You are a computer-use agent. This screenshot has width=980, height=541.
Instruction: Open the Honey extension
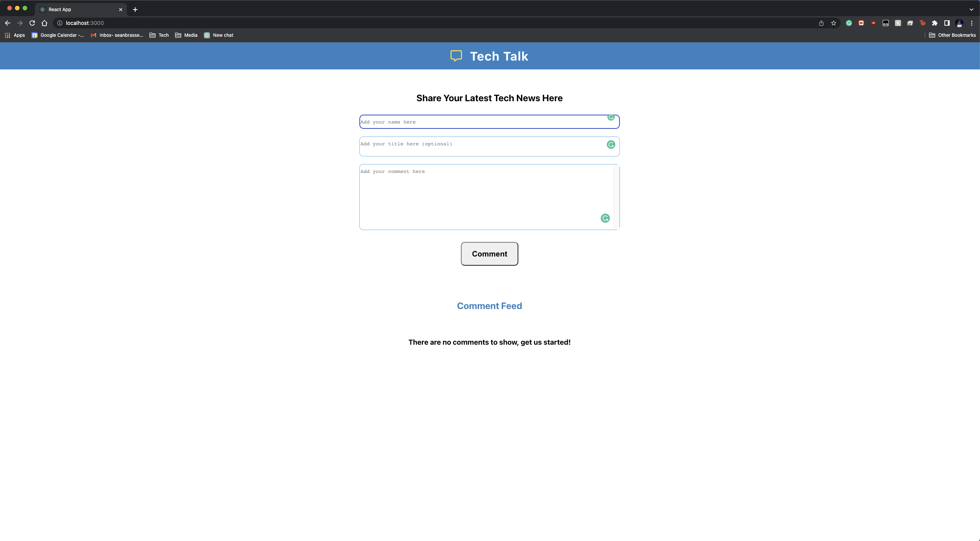click(x=898, y=23)
